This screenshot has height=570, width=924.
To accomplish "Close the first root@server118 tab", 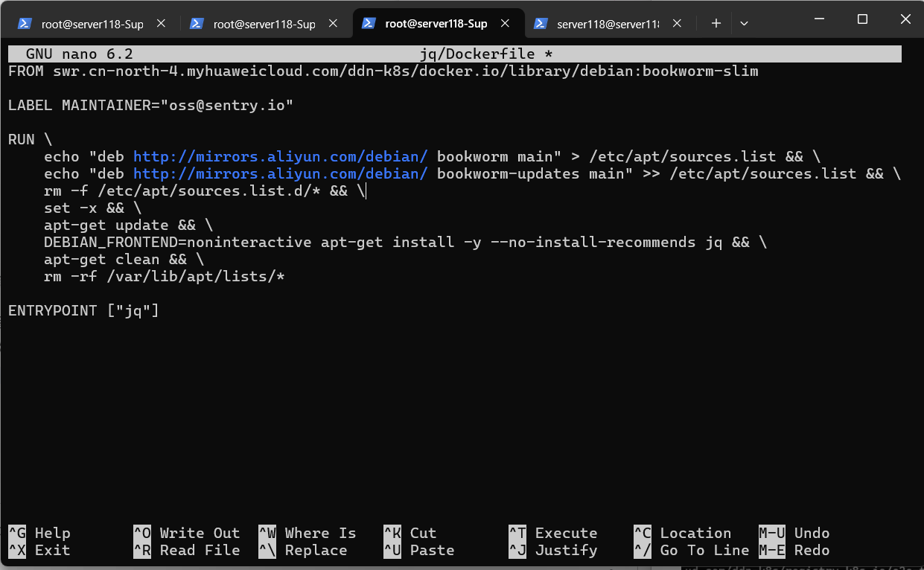I will (161, 24).
